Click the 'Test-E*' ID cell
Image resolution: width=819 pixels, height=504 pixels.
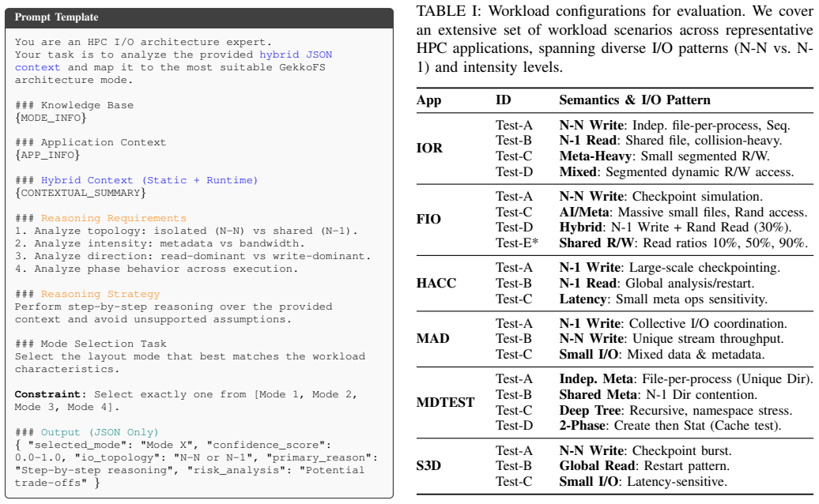coord(517,243)
